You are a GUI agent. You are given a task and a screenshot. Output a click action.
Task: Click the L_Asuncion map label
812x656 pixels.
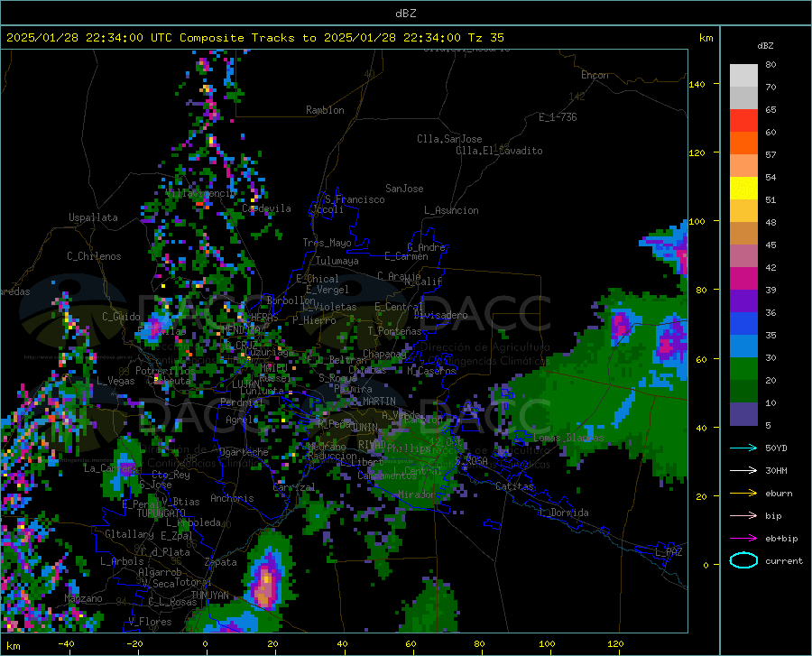coord(451,210)
